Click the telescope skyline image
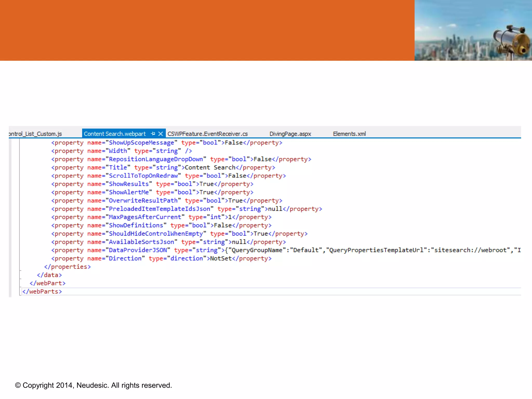Image resolution: width=532 pixels, height=399 pixels. click(x=473, y=30)
